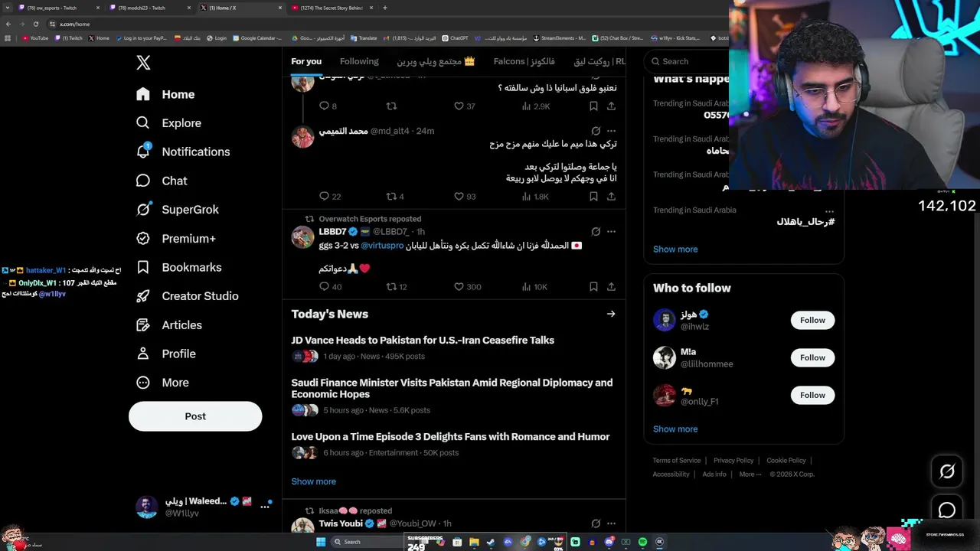Open the ChatGPT bookmark
This screenshot has width=980, height=551.
pyautogui.click(x=456, y=37)
